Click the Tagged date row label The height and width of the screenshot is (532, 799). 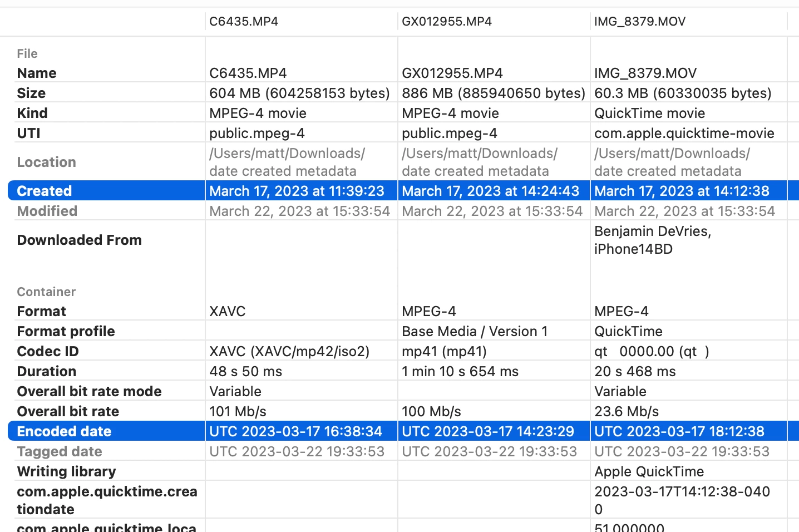60,451
